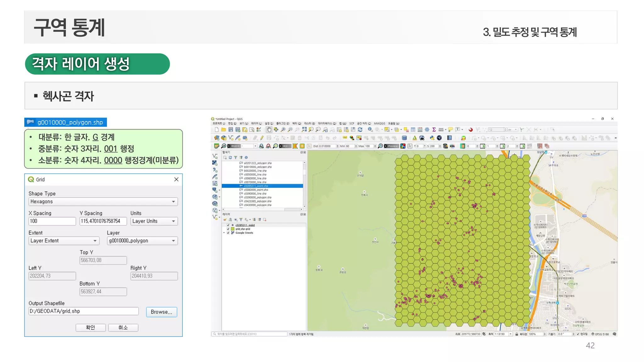Click the Save Project icon

230,129
